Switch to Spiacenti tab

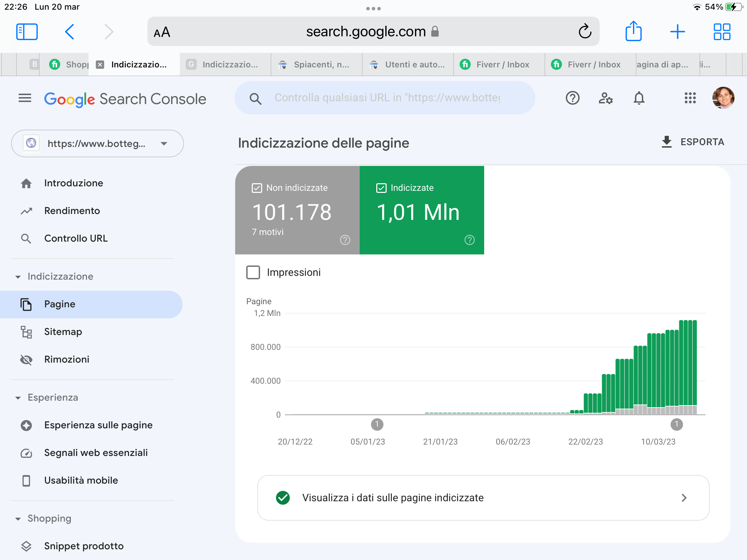(x=317, y=65)
